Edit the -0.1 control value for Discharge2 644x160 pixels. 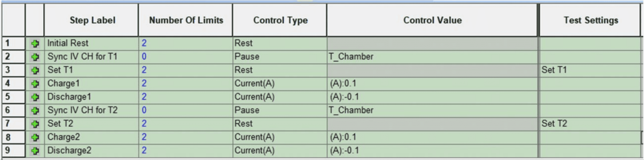coord(344,151)
